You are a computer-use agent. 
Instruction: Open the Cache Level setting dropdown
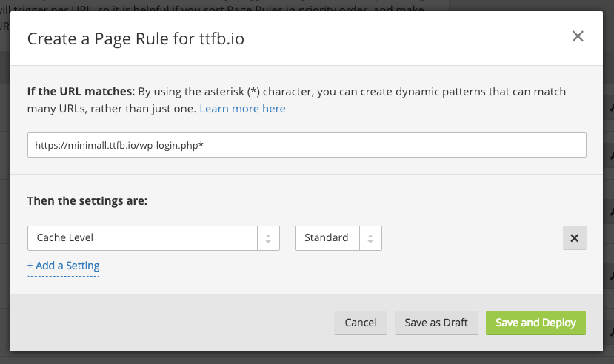tap(153, 238)
